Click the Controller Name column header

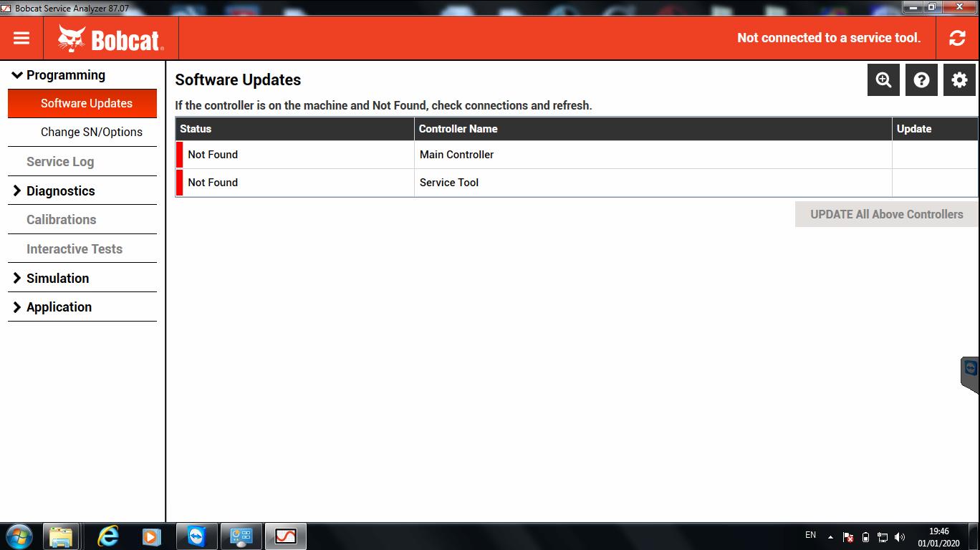(x=653, y=129)
